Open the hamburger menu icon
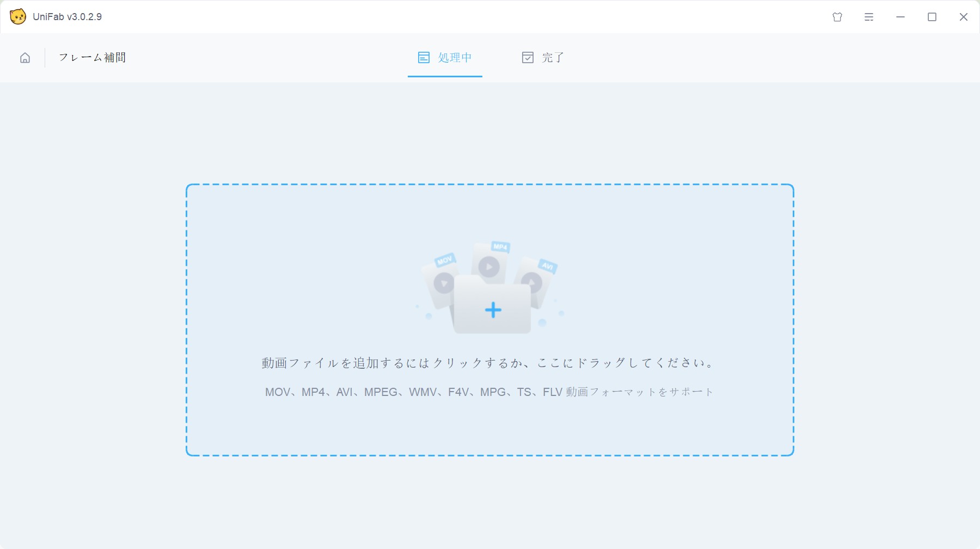Screen dimensions: 980x549 point(868,17)
